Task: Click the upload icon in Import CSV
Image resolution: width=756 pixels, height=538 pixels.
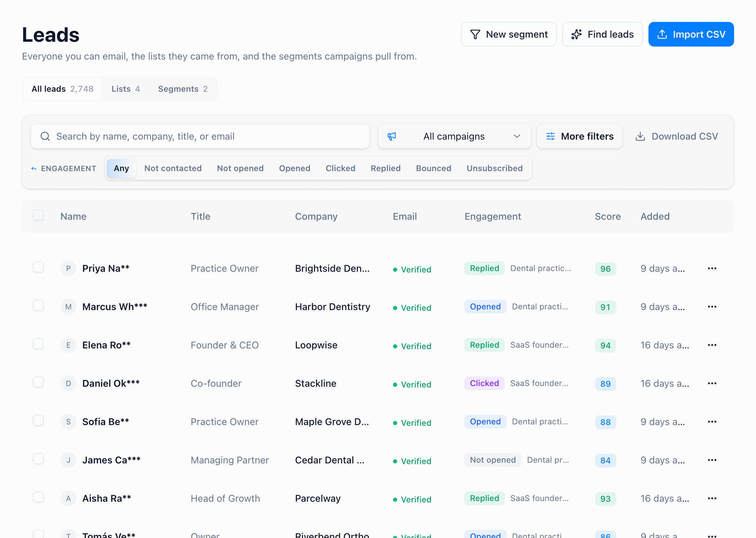Action: (662, 35)
